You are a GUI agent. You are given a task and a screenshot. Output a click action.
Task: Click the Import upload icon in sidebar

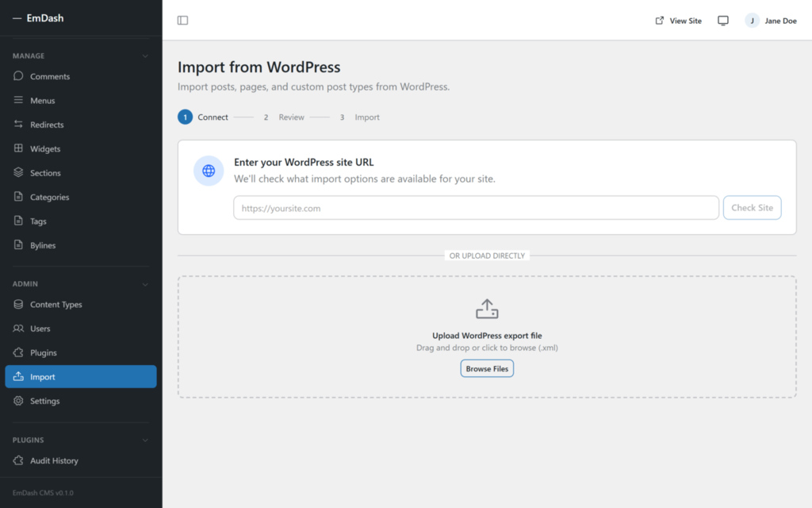[x=18, y=376]
